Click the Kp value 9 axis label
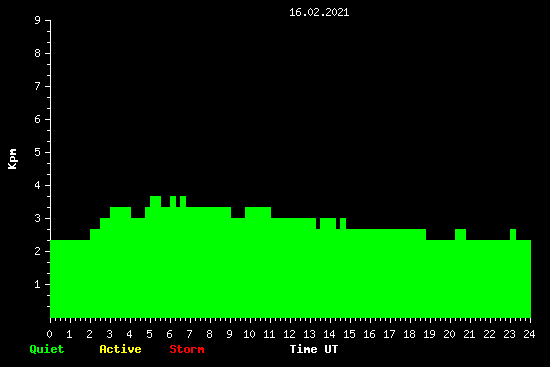 click(38, 20)
